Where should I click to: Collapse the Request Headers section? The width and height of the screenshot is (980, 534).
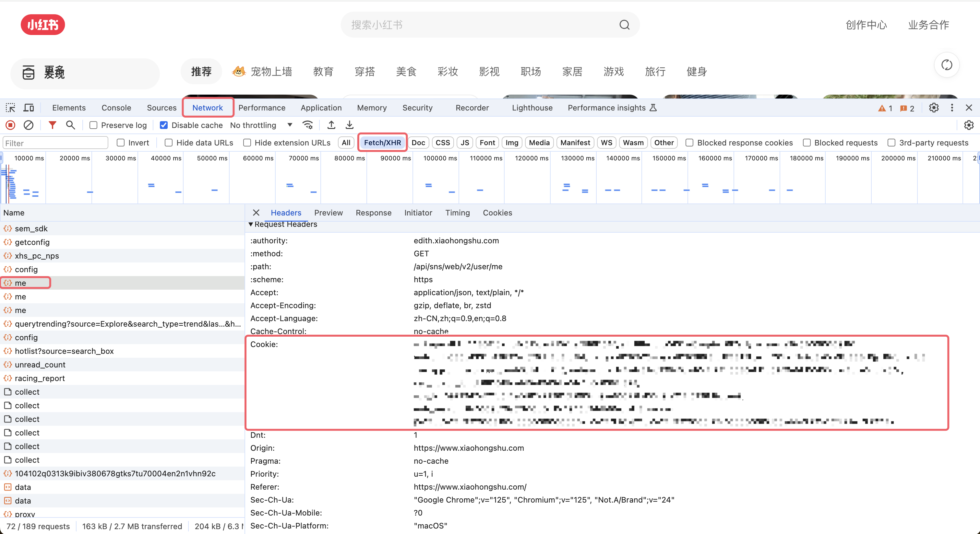click(251, 224)
